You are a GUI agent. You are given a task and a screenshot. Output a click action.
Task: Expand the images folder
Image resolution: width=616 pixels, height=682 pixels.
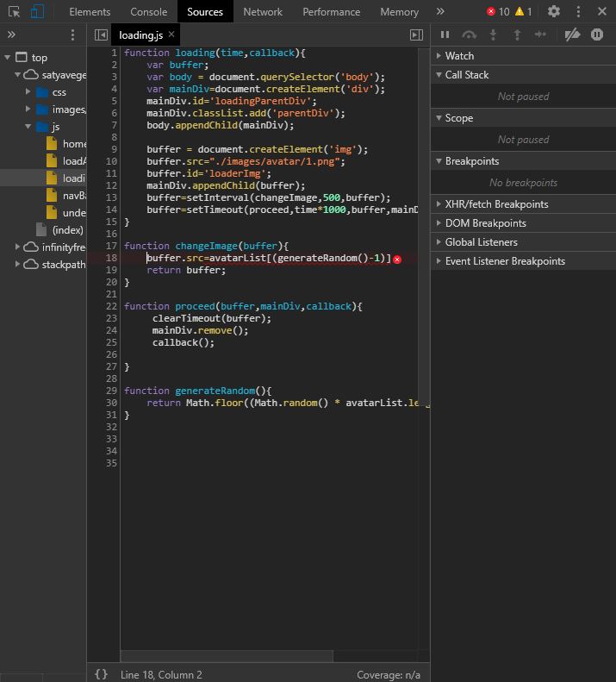(x=28, y=109)
